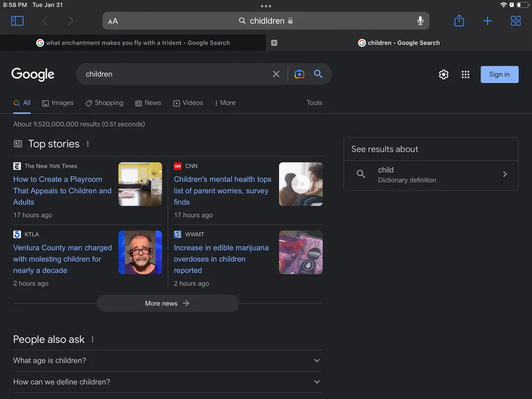Open the Google apps grid
Image resolution: width=532 pixels, height=399 pixels.
tap(466, 74)
